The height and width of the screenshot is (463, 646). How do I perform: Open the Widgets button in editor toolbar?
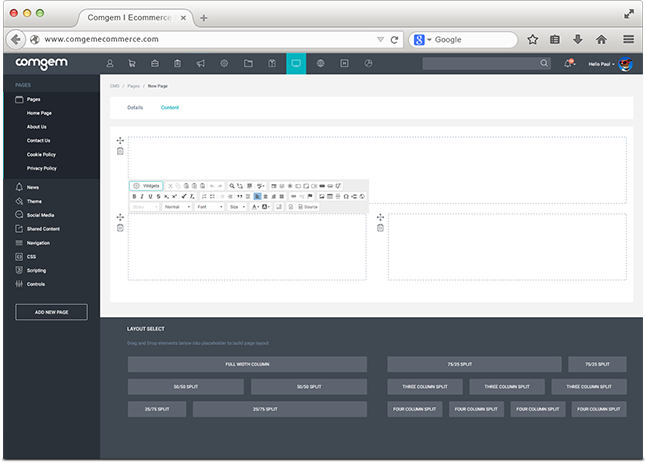click(146, 186)
